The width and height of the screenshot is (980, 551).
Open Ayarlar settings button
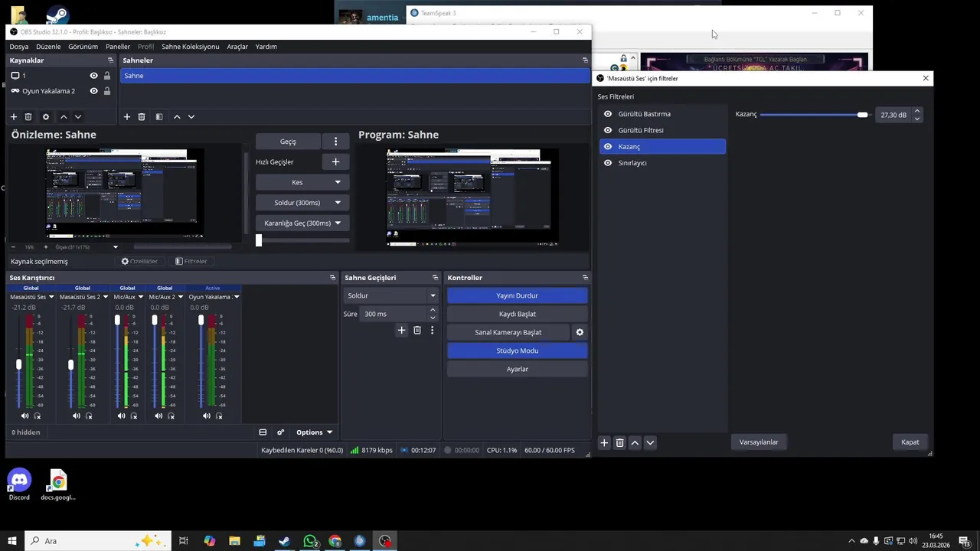(518, 369)
